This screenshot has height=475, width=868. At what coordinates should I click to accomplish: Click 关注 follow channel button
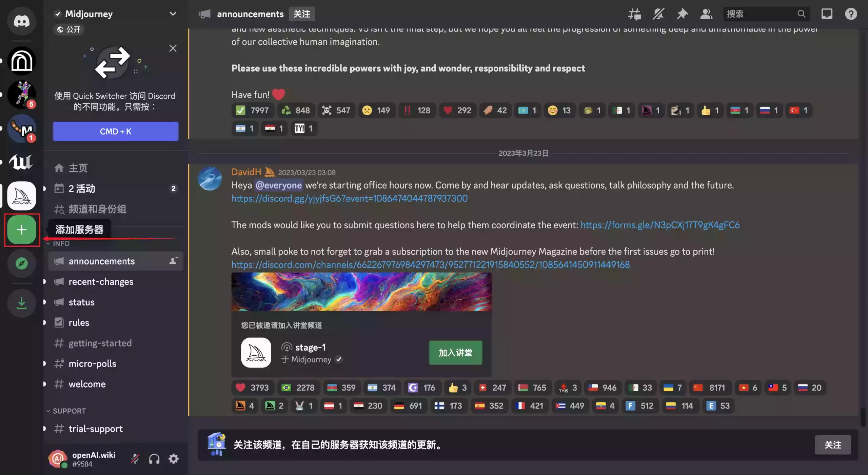coord(832,445)
